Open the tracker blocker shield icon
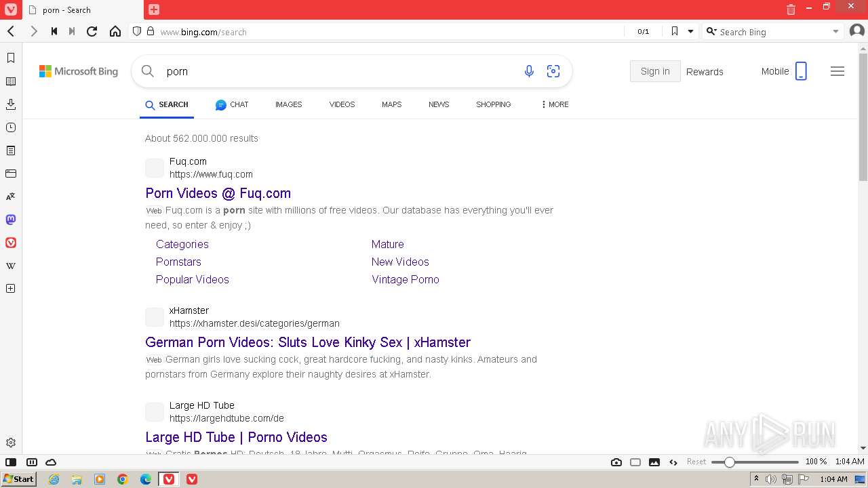 (137, 31)
